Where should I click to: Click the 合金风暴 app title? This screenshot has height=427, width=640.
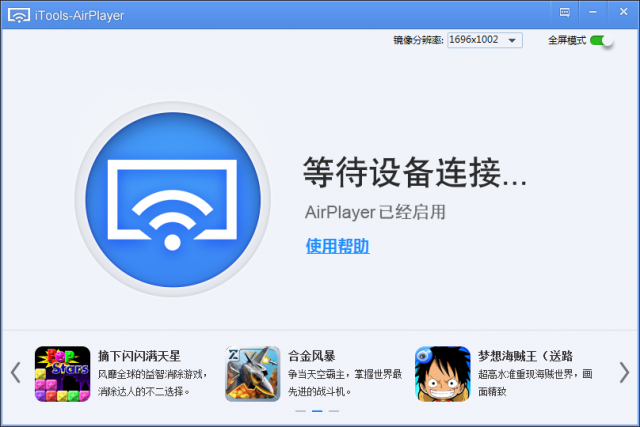point(311,356)
